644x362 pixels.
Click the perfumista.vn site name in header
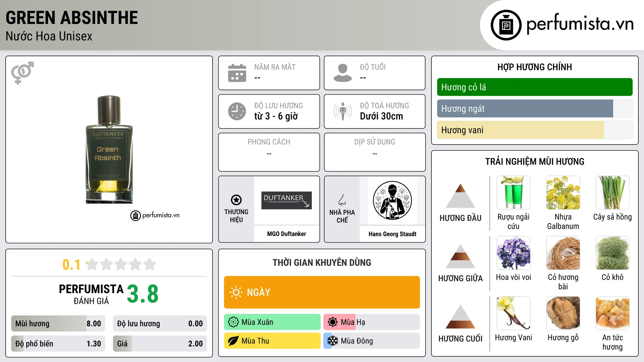click(580, 24)
